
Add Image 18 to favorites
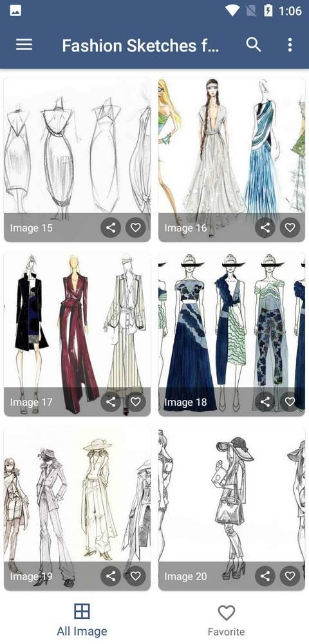[290, 402]
